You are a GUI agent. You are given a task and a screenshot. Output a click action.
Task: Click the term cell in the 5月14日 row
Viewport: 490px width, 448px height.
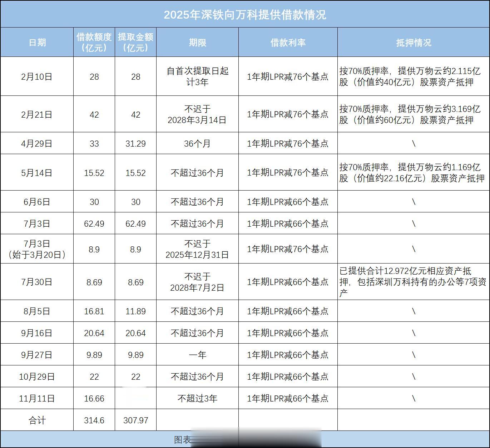tap(197, 173)
